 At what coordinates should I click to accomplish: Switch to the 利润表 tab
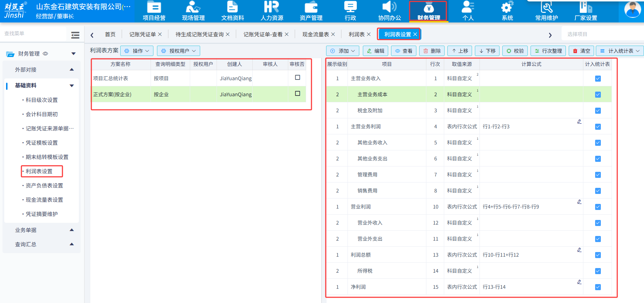(356, 34)
